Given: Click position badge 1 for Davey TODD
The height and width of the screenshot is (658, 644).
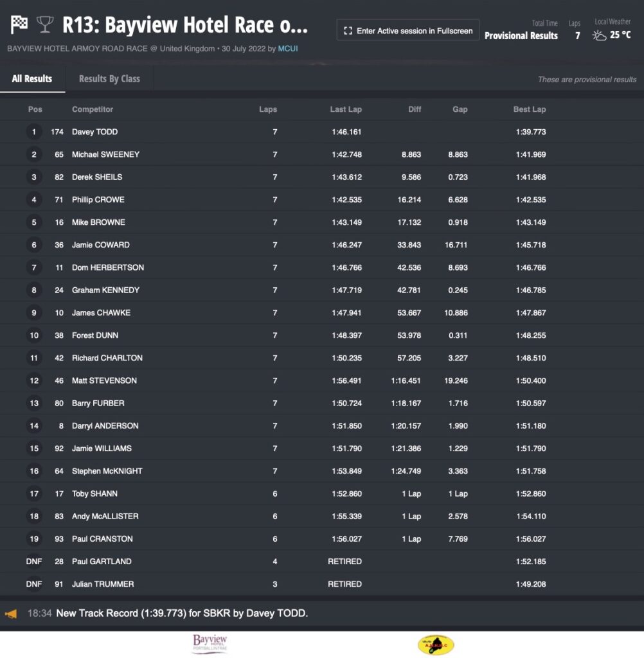Looking at the screenshot, I should click(x=34, y=132).
